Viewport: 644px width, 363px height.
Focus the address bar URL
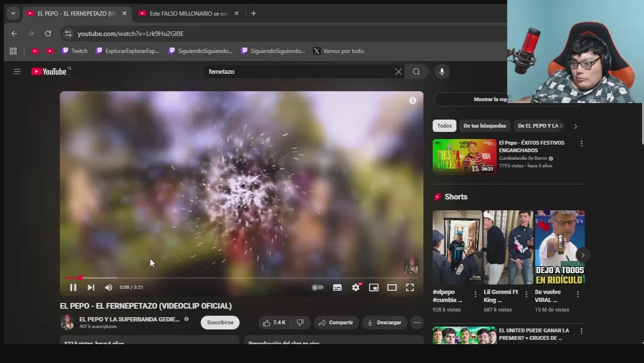click(x=131, y=34)
